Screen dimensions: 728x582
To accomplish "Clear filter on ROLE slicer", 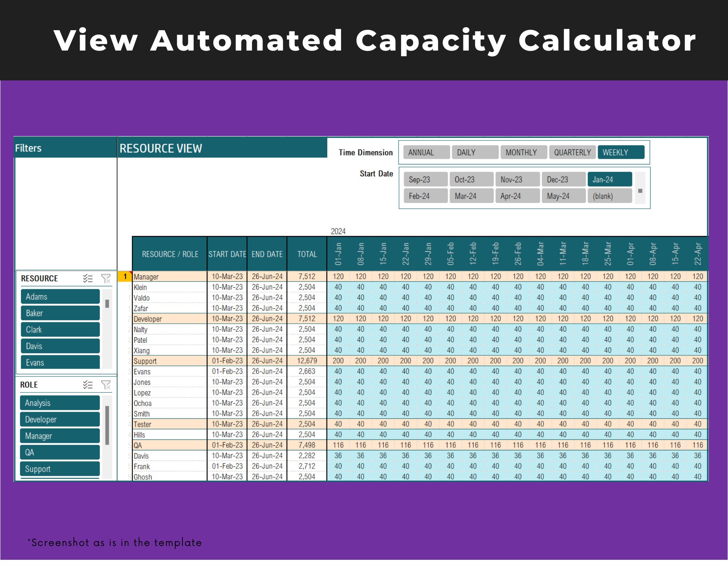I will tap(106, 385).
